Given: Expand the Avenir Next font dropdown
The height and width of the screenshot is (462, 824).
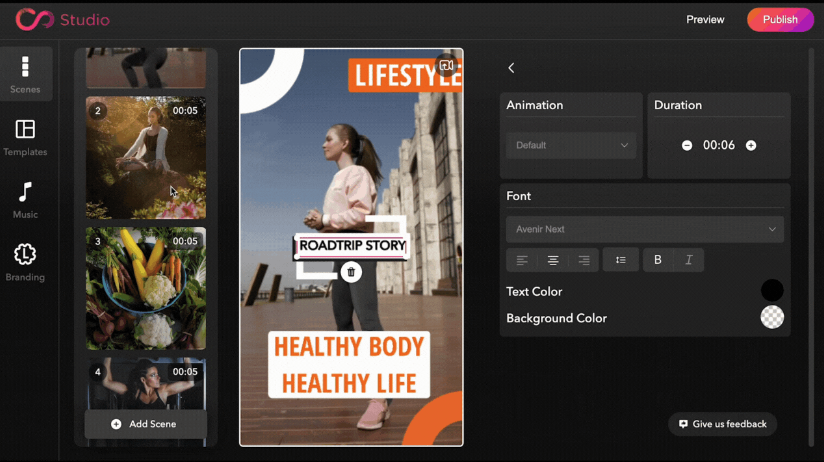Looking at the screenshot, I should pos(645,229).
